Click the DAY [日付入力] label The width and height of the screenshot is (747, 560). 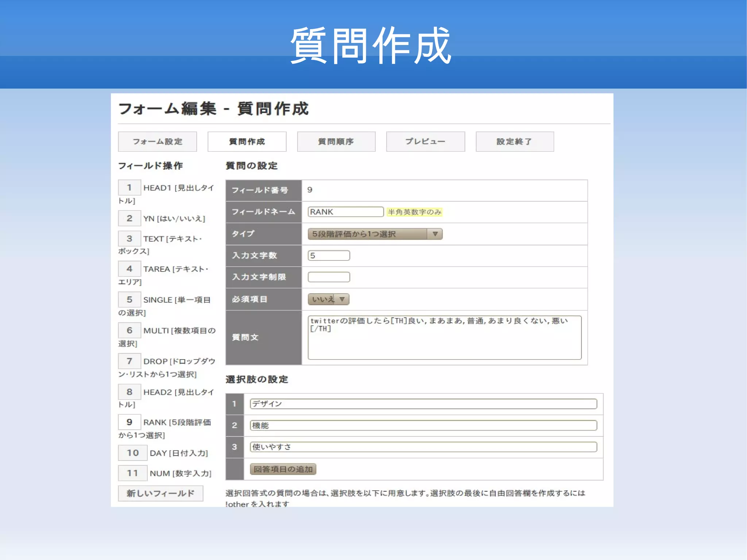179,453
